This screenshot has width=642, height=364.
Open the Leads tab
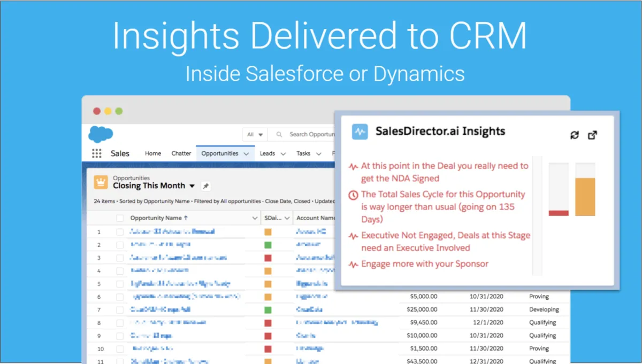(x=273, y=153)
